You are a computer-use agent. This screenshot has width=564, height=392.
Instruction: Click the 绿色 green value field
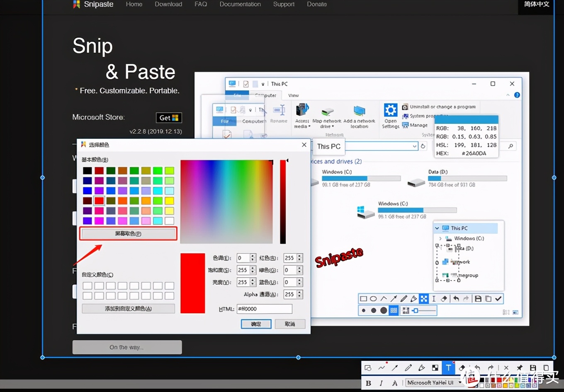290,270
